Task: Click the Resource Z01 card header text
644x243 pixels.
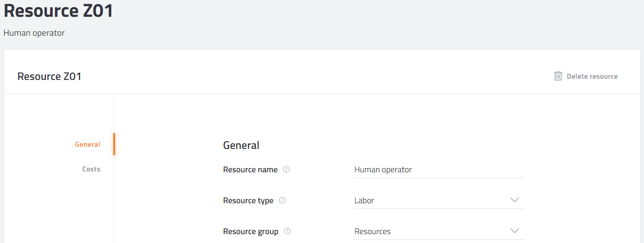Action: (50, 76)
